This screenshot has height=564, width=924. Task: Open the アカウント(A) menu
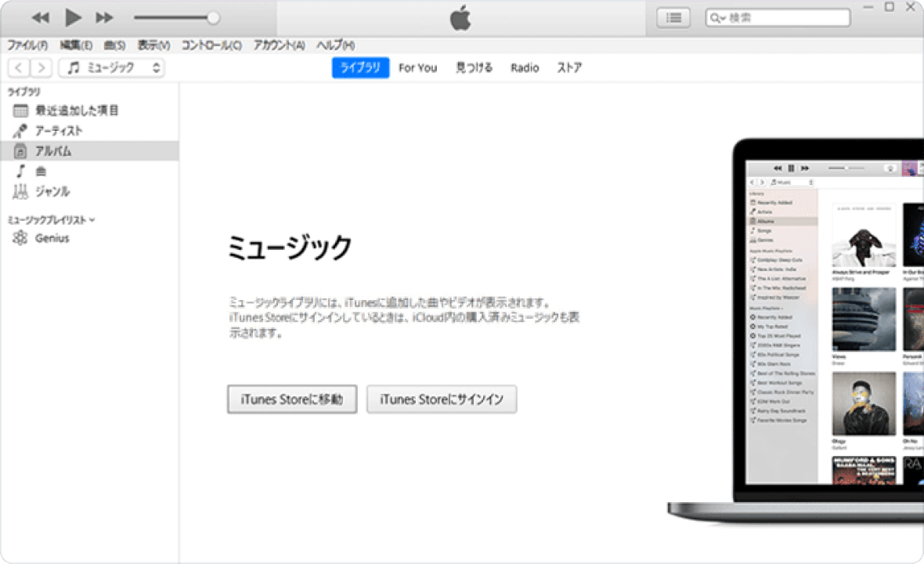(279, 45)
